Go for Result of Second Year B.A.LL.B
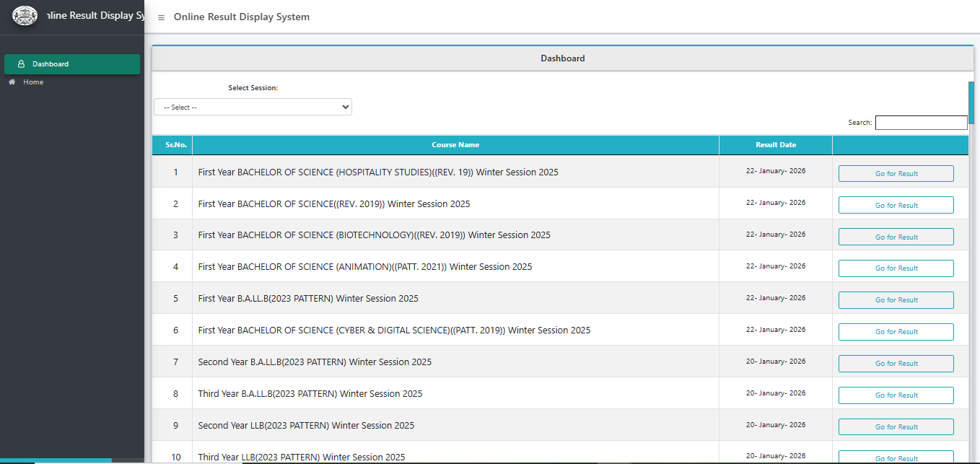980x464 pixels. (x=896, y=364)
